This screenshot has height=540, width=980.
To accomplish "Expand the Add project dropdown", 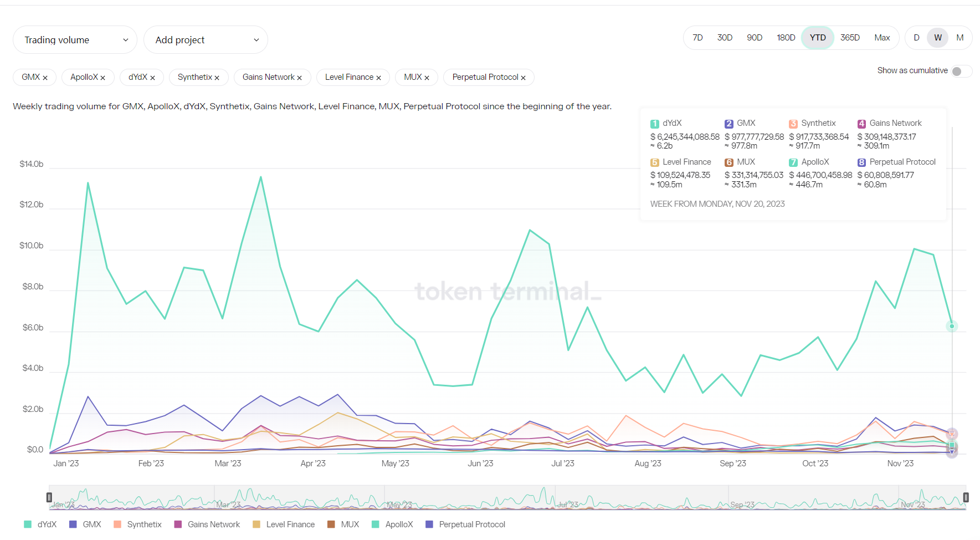I will pos(206,40).
